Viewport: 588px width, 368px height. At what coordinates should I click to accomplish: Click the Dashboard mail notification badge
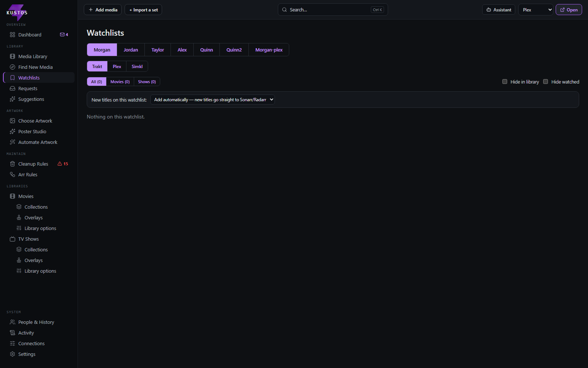64,35
